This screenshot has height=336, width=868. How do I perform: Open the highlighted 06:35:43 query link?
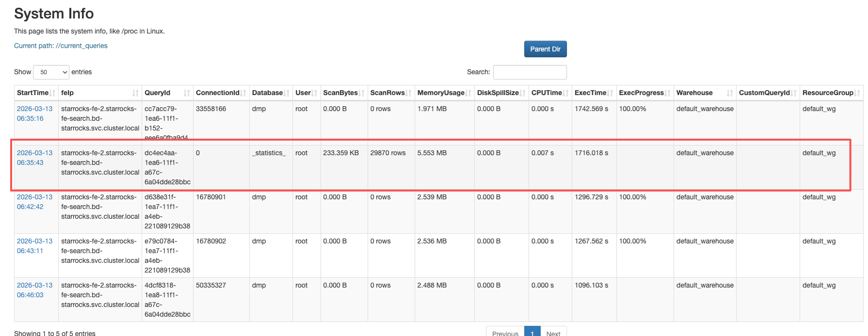tap(34, 158)
